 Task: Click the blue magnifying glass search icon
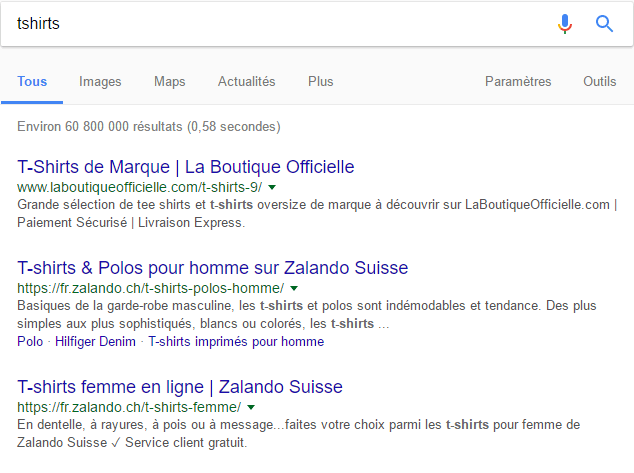(x=604, y=24)
